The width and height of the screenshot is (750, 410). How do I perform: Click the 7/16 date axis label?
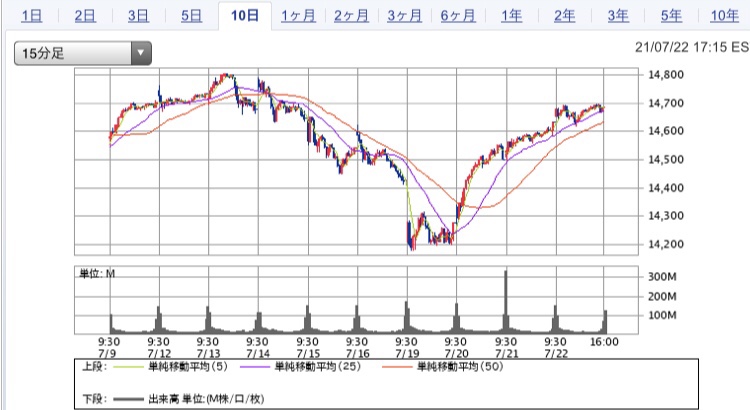[x=358, y=354]
